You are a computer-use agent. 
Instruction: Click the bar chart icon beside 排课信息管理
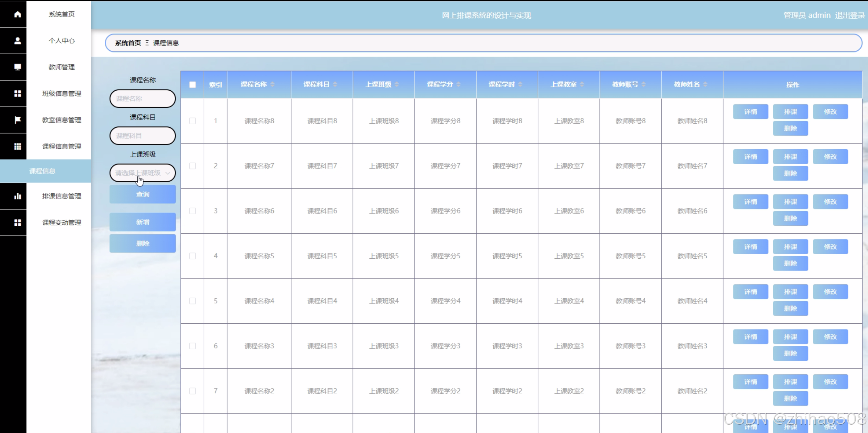(x=17, y=196)
